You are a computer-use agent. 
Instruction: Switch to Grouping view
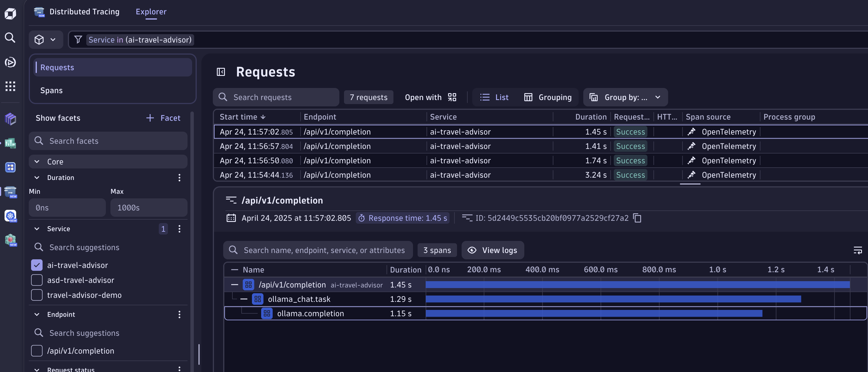[548, 97]
